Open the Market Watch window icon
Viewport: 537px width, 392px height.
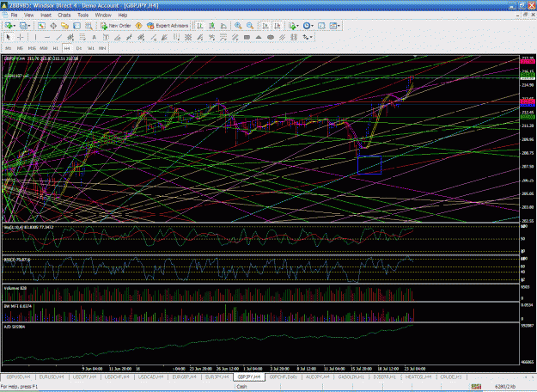tap(41, 26)
